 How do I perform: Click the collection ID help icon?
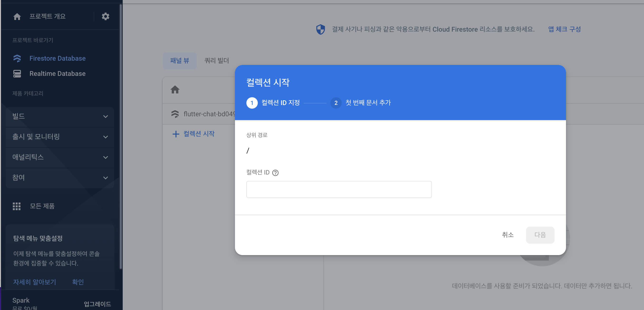pyautogui.click(x=275, y=173)
